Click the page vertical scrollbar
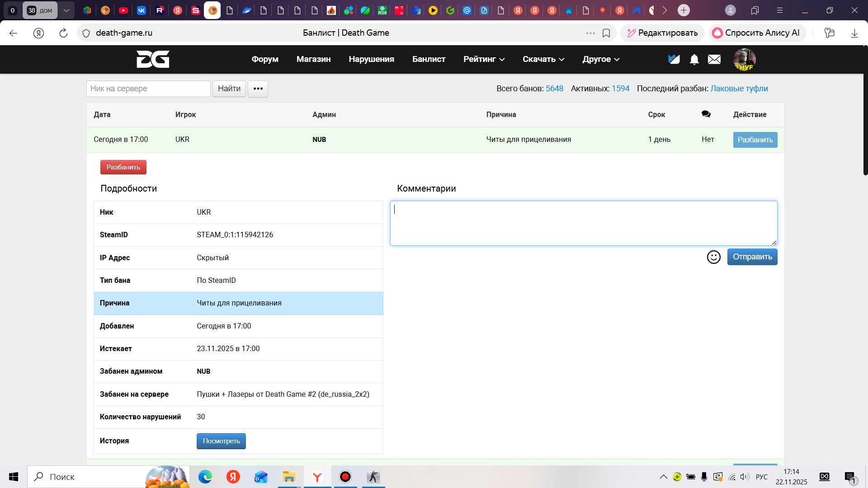Screen dimensions: 868x488 point(865,111)
